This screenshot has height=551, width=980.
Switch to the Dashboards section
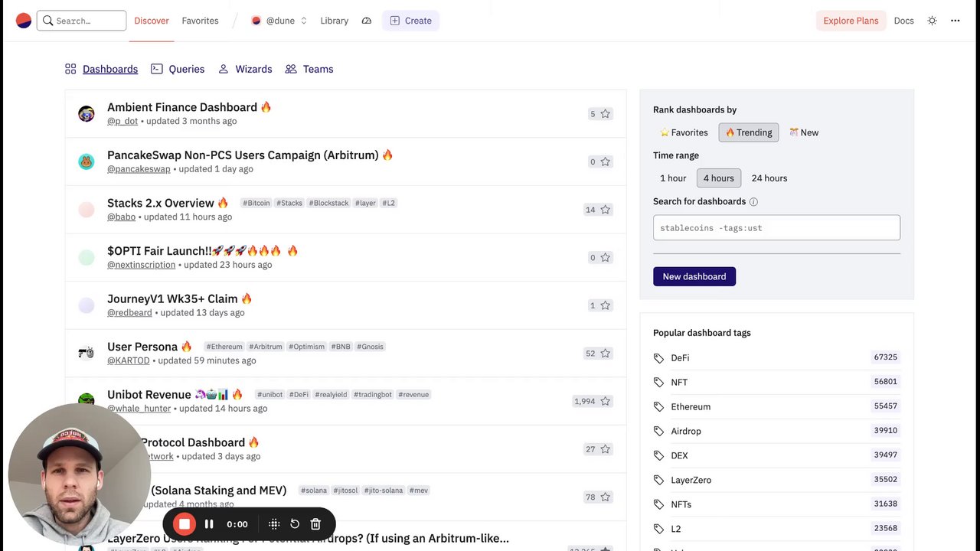tap(102, 69)
